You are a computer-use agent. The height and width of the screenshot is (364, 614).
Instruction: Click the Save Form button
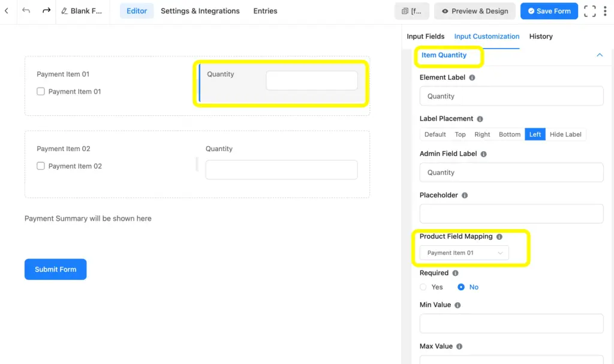[549, 10]
